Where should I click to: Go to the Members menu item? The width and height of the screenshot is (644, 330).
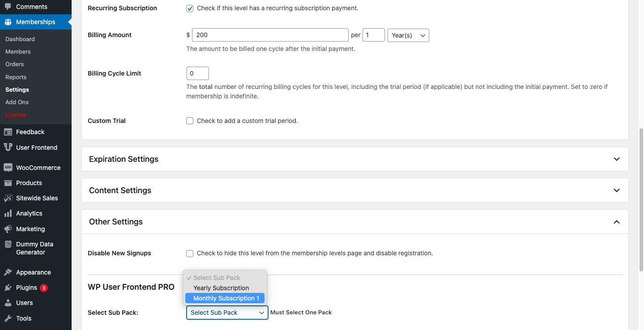[x=17, y=51]
